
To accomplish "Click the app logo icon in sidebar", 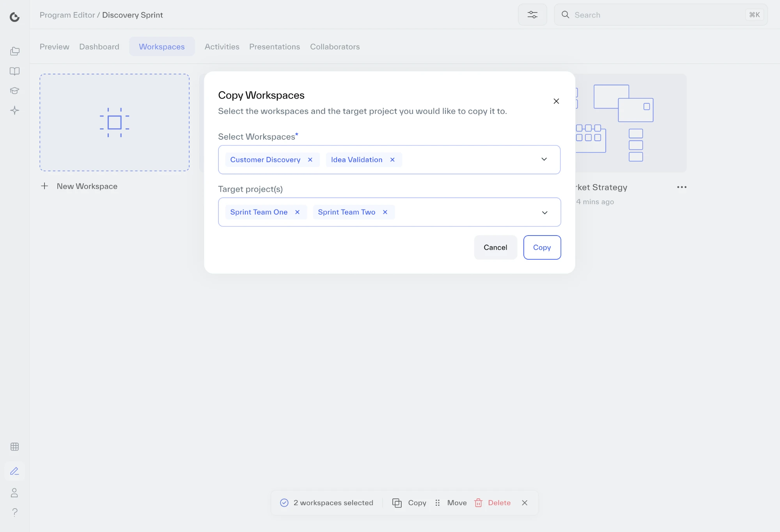I will tap(14, 17).
